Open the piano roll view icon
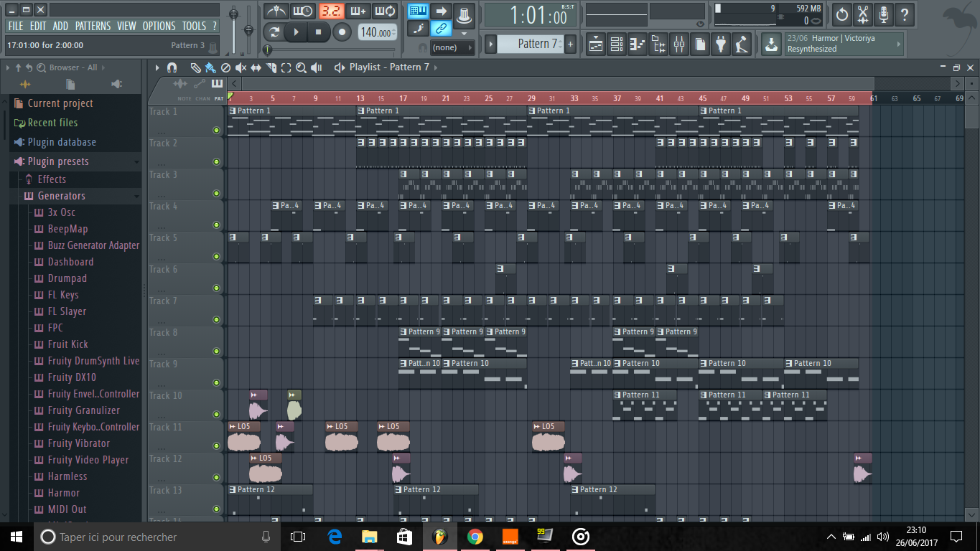 pos(638,44)
